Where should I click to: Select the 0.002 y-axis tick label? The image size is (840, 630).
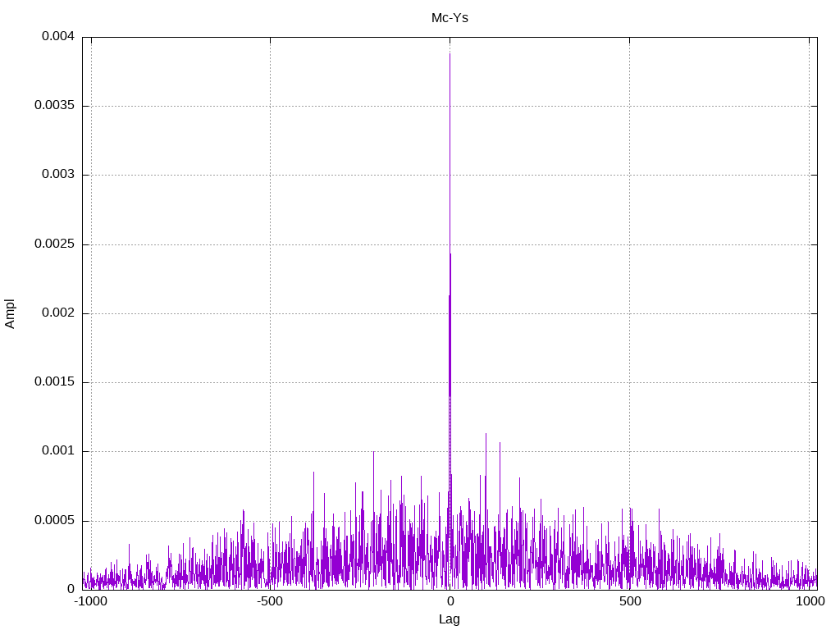[x=58, y=313]
